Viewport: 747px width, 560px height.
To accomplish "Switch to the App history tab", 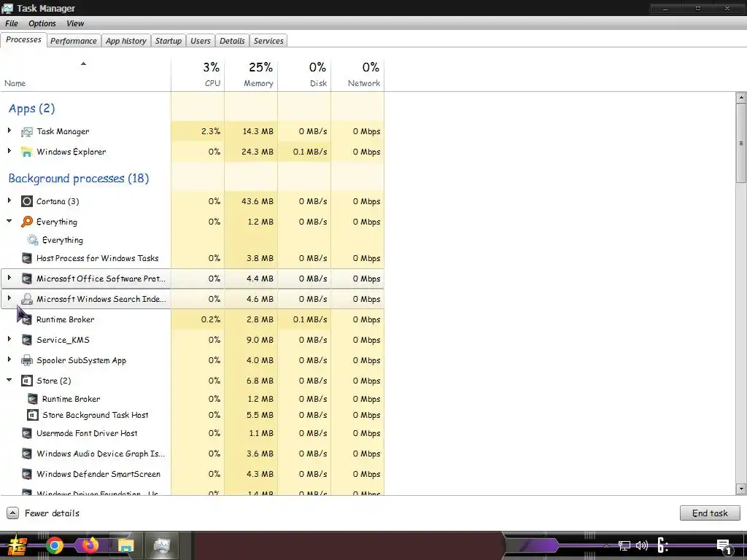I will pos(125,41).
